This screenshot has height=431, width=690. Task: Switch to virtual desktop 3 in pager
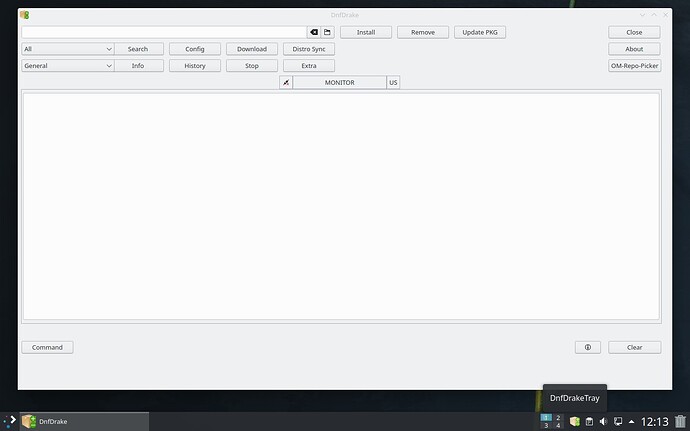(546, 425)
